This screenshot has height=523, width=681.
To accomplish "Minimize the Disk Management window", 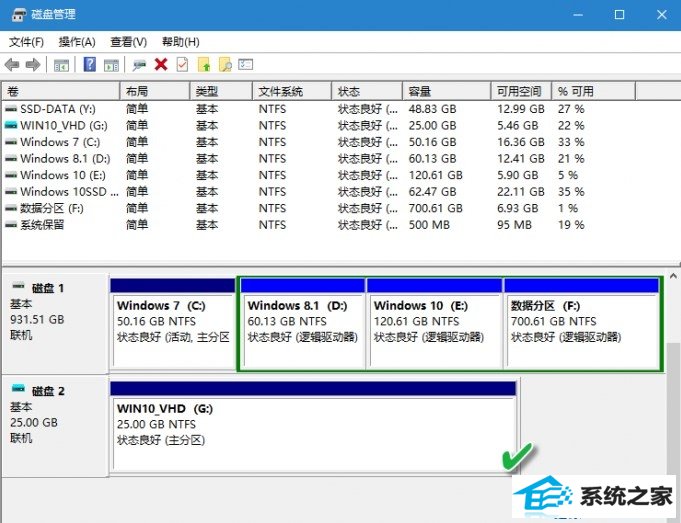I will pyautogui.click(x=578, y=15).
